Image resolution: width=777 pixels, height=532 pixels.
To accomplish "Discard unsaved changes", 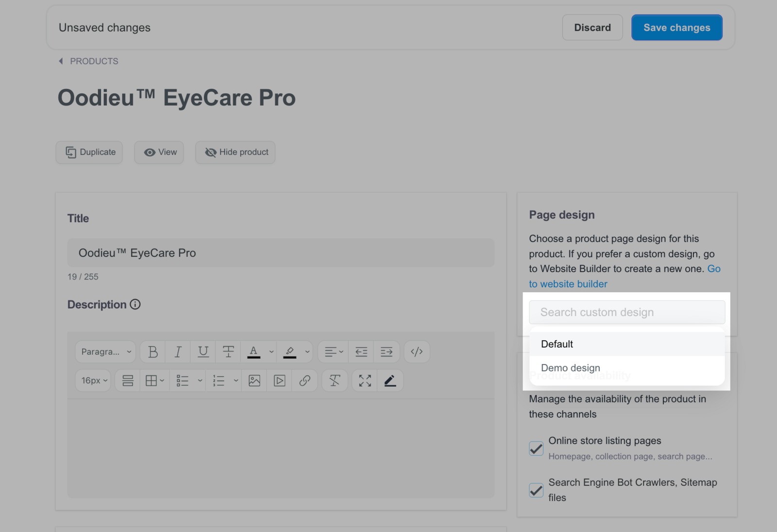I will click(x=592, y=28).
